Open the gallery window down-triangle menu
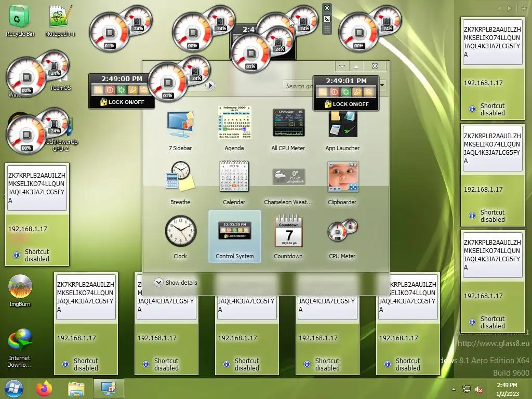The image size is (532, 399). [x=342, y=66]
